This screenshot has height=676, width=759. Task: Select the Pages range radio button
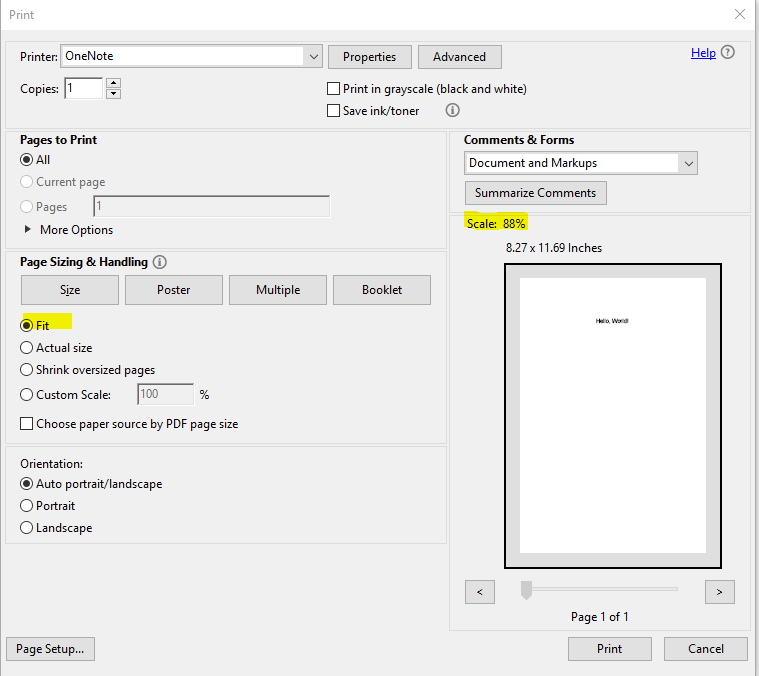27,207
